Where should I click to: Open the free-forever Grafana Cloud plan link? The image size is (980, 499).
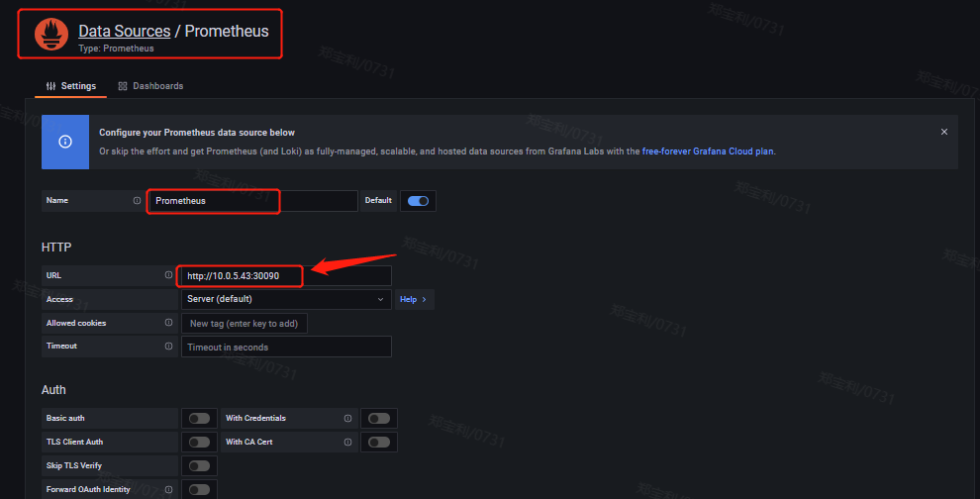coord(708,151)
